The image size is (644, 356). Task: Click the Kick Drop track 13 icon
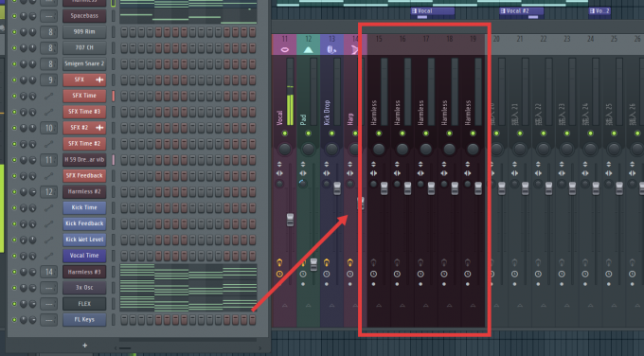(x=331, y=49)
